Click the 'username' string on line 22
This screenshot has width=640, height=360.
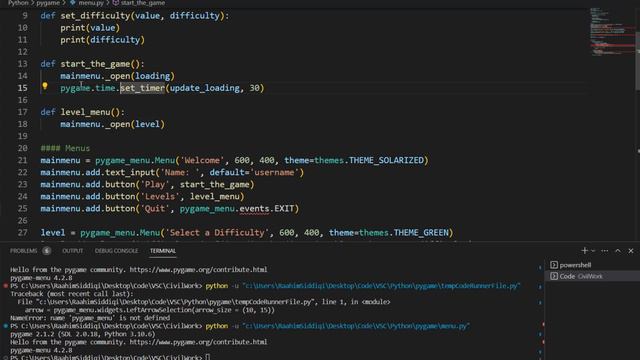(274, 172)
